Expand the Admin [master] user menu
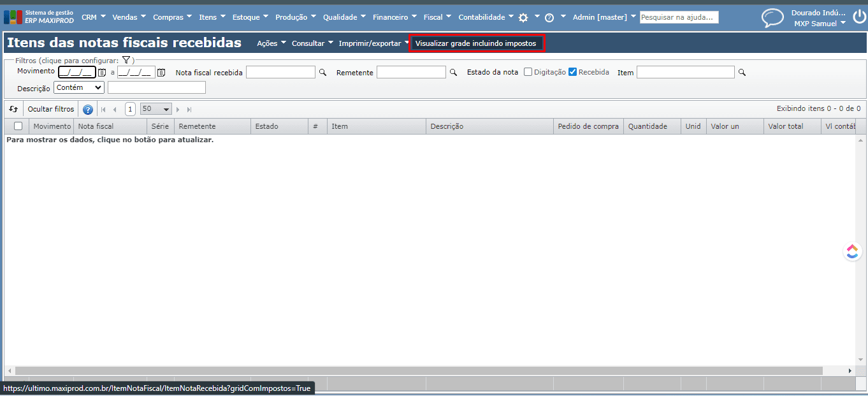868x396 pixels. point(604,17)
